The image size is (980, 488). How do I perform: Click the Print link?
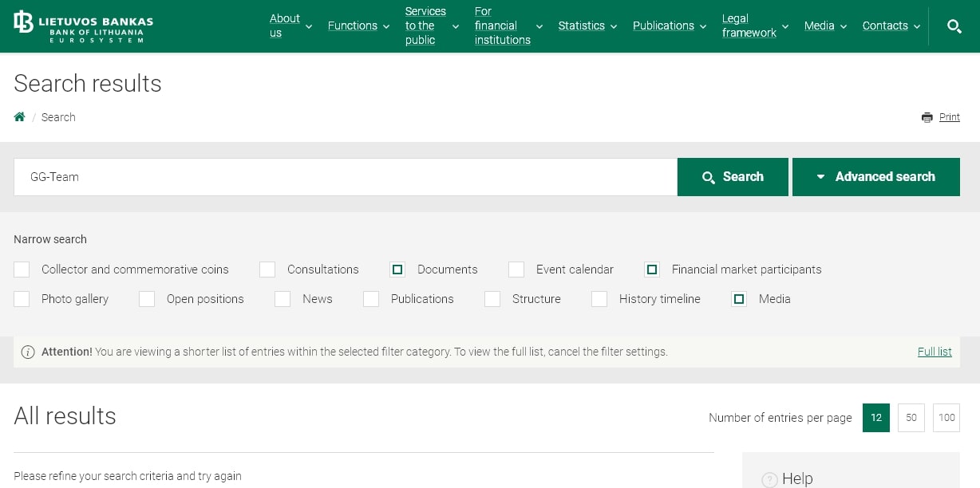pos(950,117)
